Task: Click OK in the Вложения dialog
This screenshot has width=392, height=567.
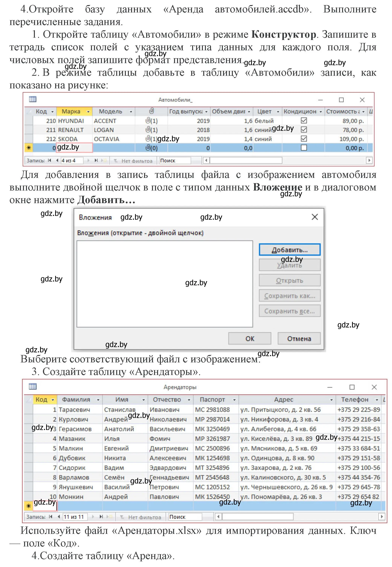Action: point(250,339)
